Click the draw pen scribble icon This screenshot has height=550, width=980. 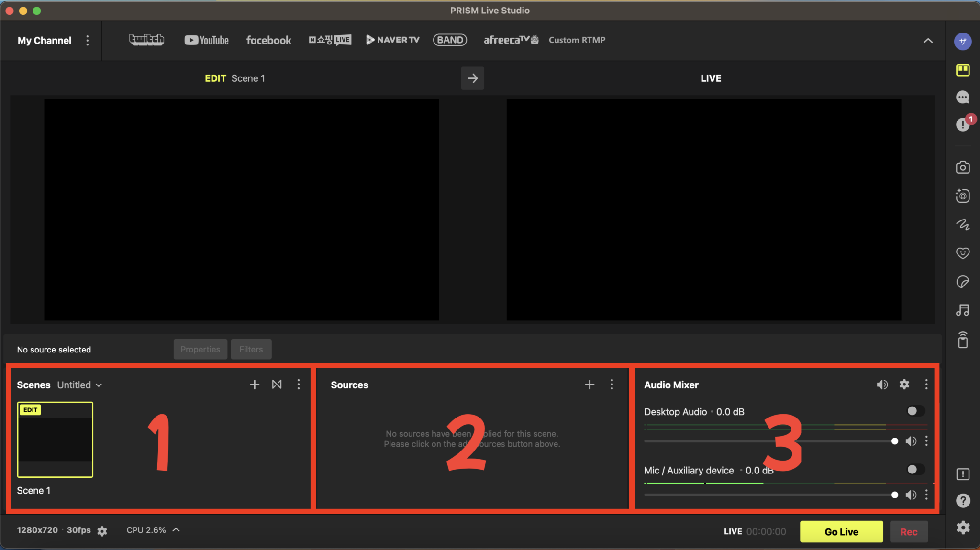pyautogui.click(x=962, y=224)
